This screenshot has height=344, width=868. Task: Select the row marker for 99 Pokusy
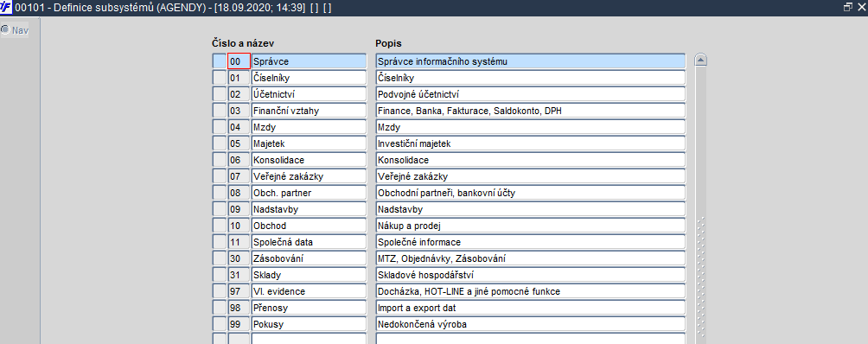tap(220, 323)
